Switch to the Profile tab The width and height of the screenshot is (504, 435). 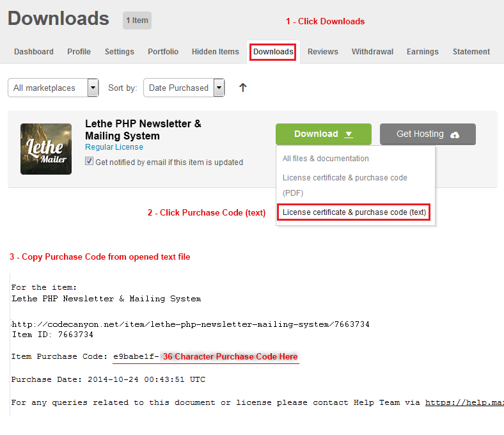click(79, 52)
